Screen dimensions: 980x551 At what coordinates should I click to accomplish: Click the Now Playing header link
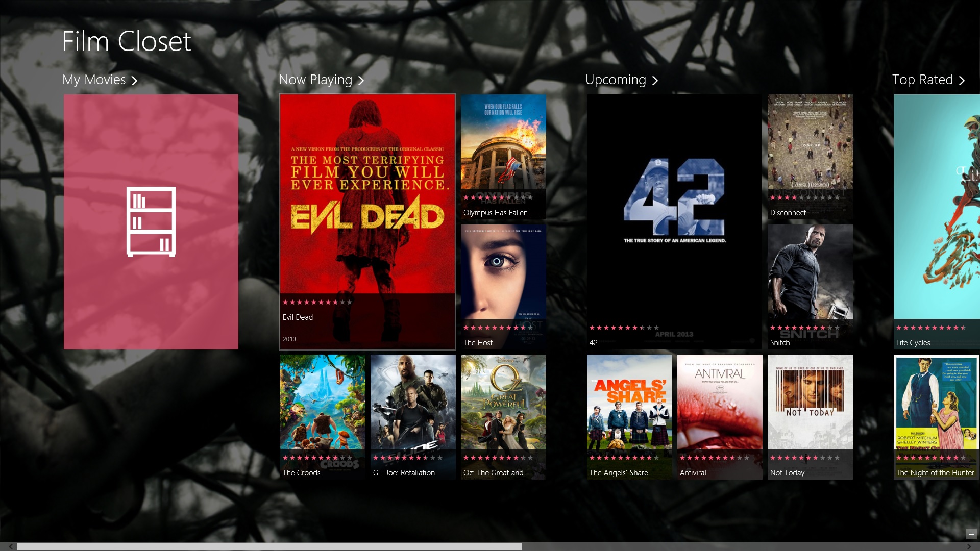pyautogui.click(x=315, y=80)
